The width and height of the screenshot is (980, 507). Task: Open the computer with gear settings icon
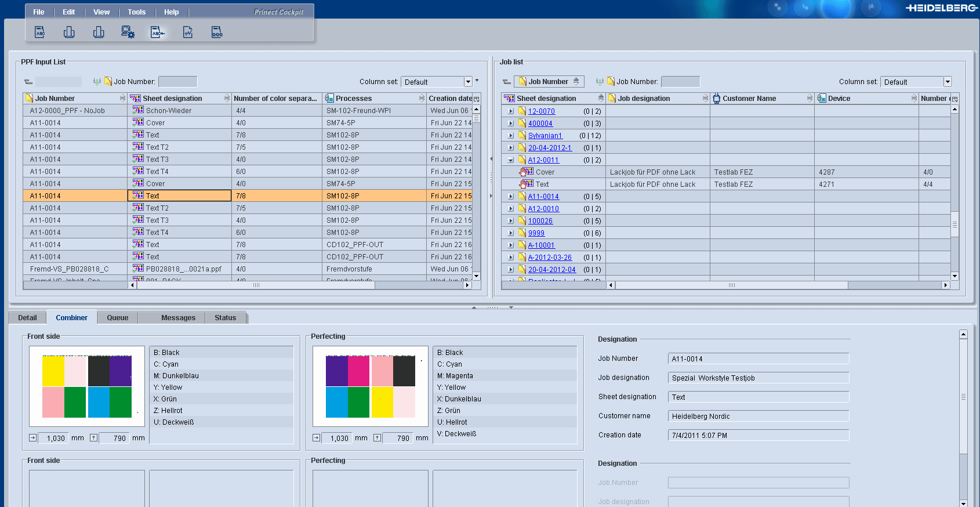128,32
